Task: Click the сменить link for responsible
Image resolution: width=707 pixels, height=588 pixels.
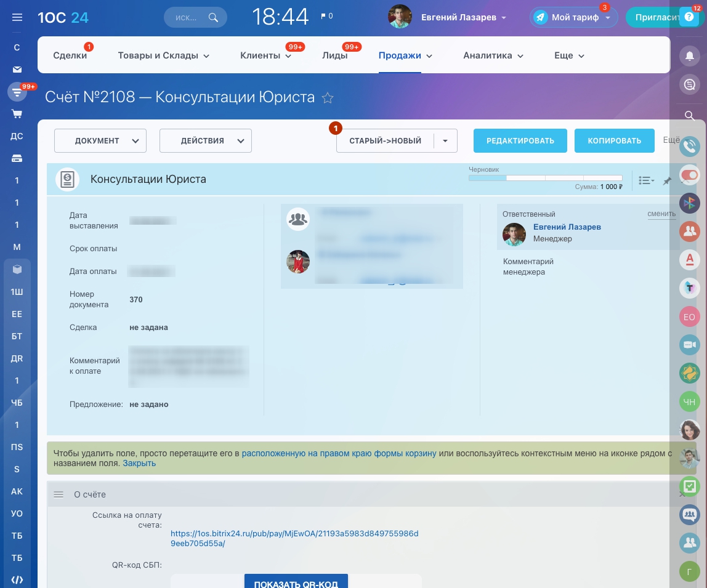Action: point(661,214)
